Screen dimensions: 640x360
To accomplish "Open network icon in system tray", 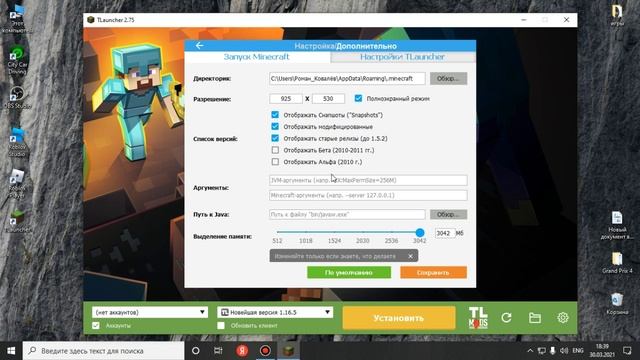I will [x=541, y=351].
